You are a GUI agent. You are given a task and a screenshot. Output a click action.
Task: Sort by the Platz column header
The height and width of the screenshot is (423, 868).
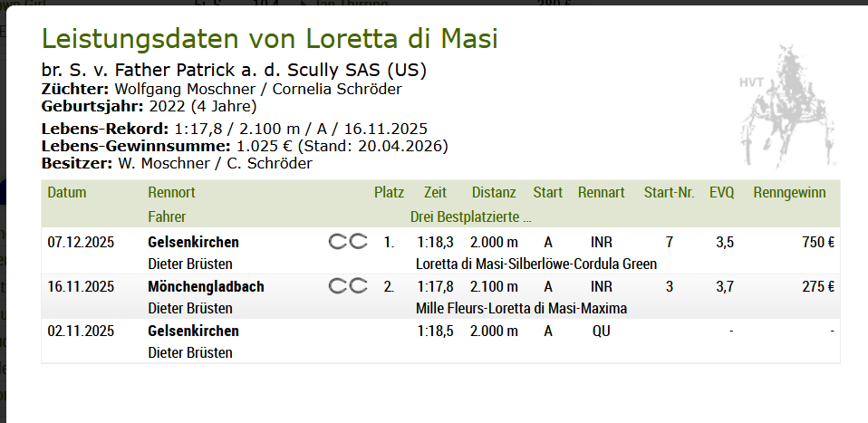click(x=389, y=193)
